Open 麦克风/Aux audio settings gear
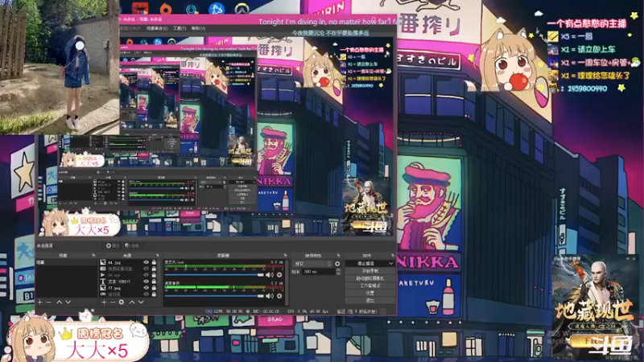 [279, 274]
